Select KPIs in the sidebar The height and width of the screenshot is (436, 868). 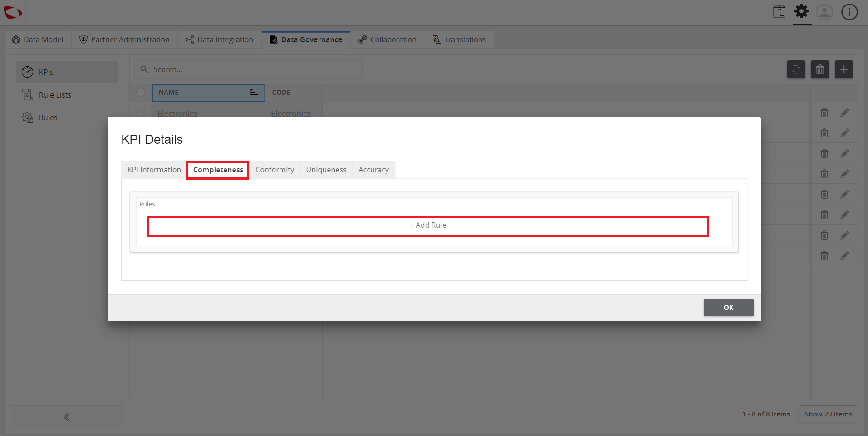(67, 72)
